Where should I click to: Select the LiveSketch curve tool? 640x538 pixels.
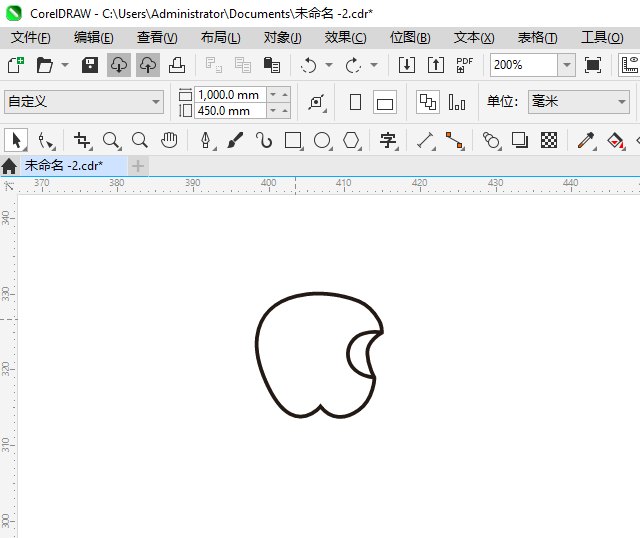264,140
